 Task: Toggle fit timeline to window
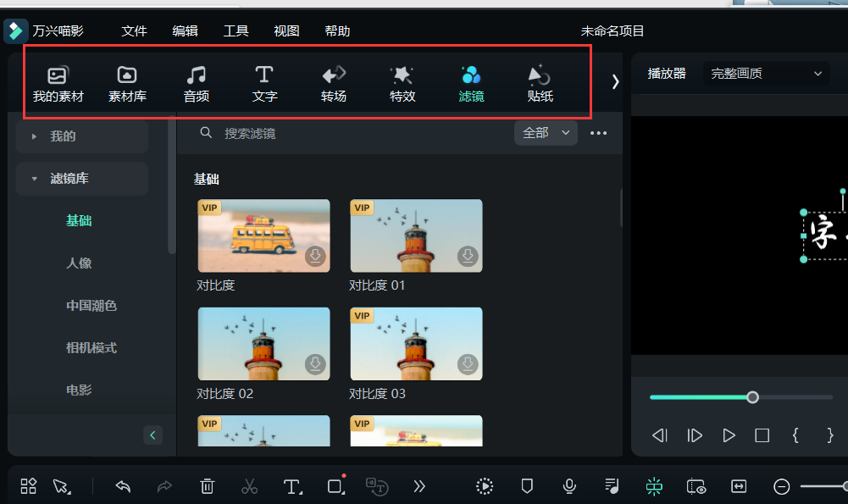[x=739, y=486]
